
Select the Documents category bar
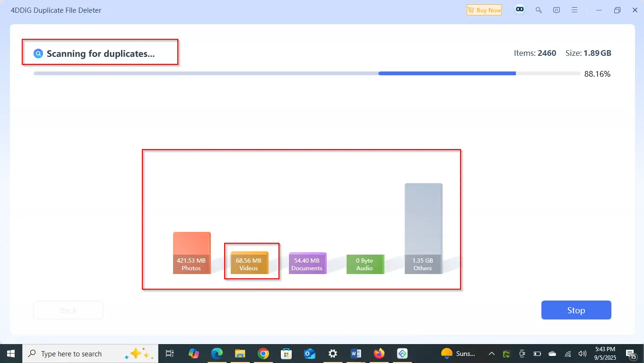click(x=307, y=264)
